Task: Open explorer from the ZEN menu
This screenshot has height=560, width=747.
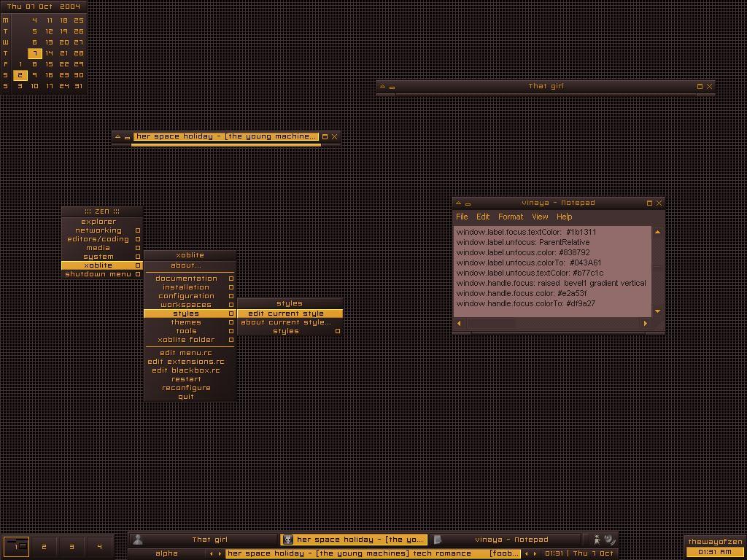Action: pos(102,222)
